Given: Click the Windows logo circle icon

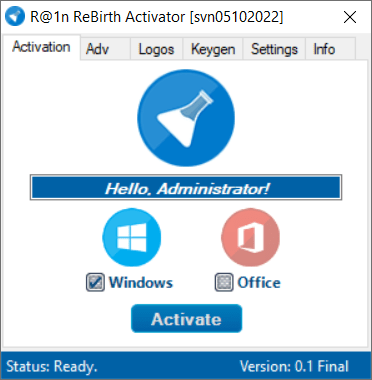Looking at the screenshot, I should click(x=132, y=237).
